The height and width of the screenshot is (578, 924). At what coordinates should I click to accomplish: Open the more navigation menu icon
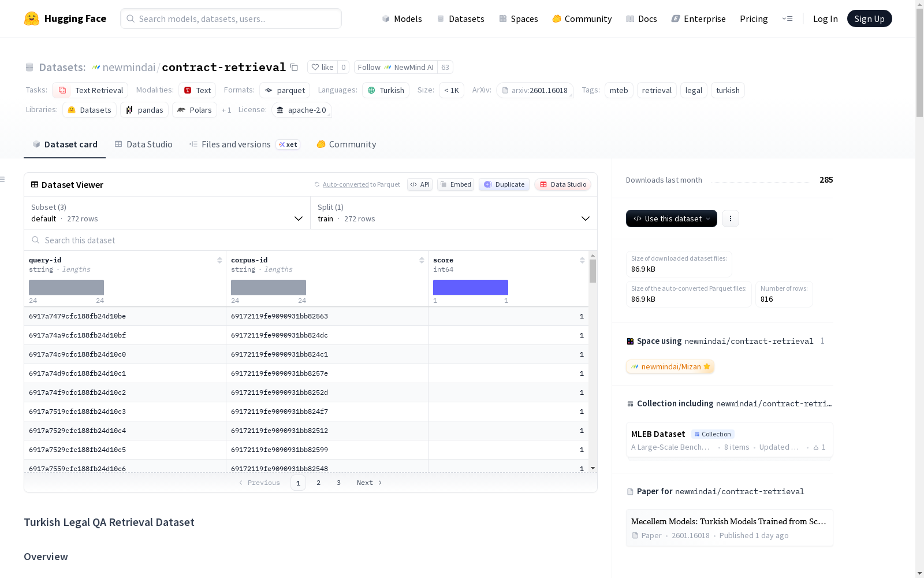point(787,18)
